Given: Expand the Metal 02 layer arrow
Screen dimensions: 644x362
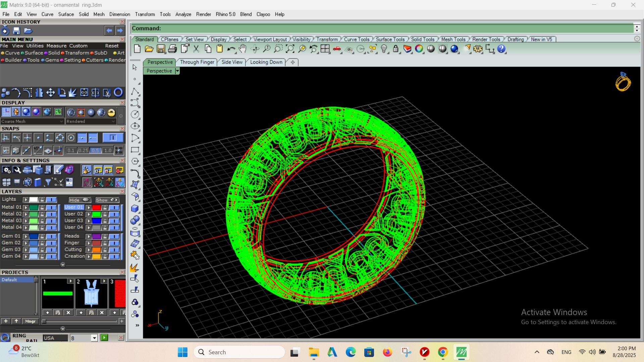Looking at the screenshot, I should tap(26, 214).
